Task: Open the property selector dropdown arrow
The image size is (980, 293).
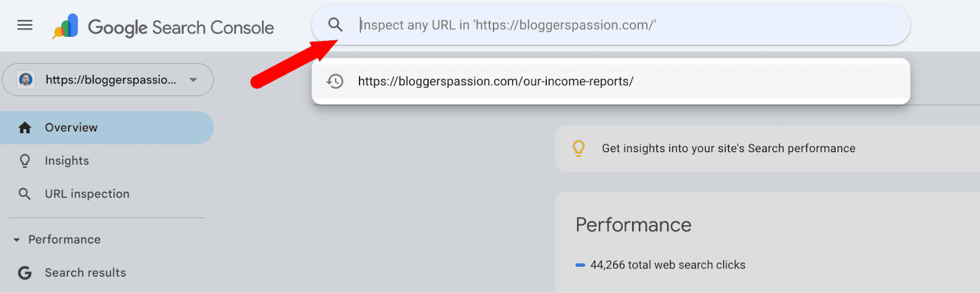Action: (x=194, y=80)
